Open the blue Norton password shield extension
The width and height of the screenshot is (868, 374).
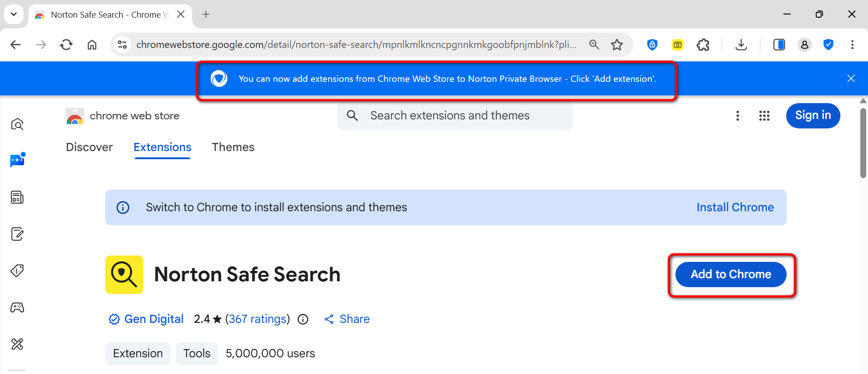tap(652, 45)
